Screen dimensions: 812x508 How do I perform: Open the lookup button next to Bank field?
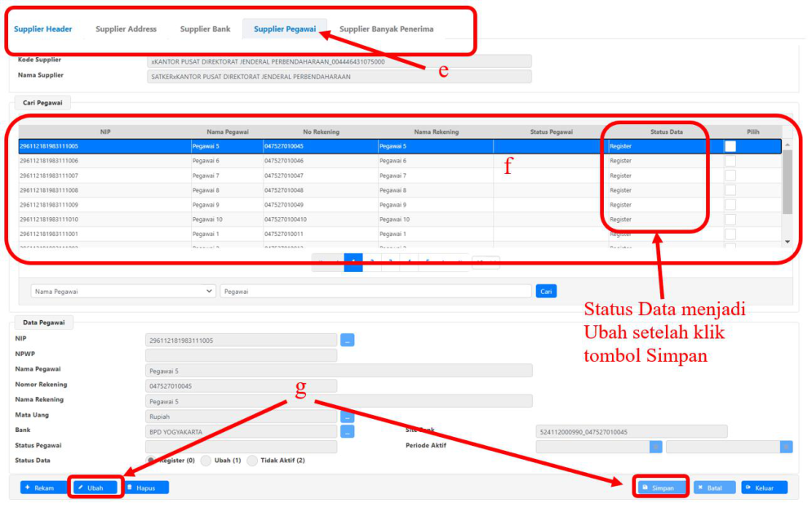(x=348, y=431)
